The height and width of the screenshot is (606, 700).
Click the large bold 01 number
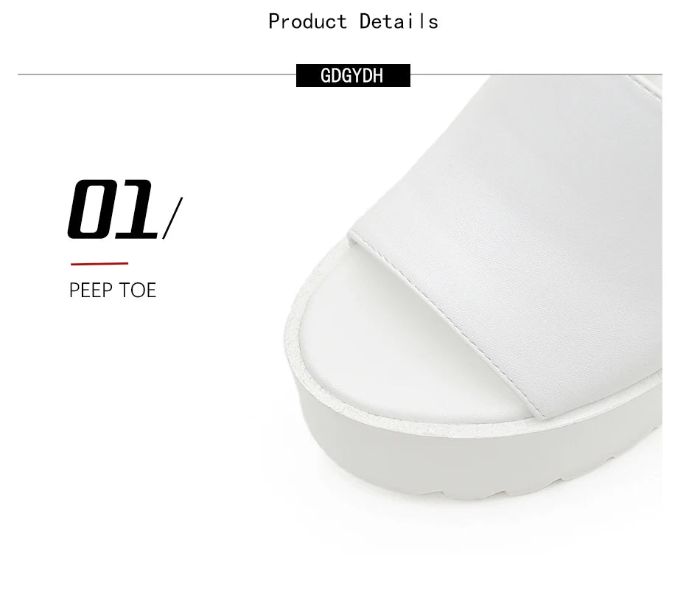click(113, 209)
